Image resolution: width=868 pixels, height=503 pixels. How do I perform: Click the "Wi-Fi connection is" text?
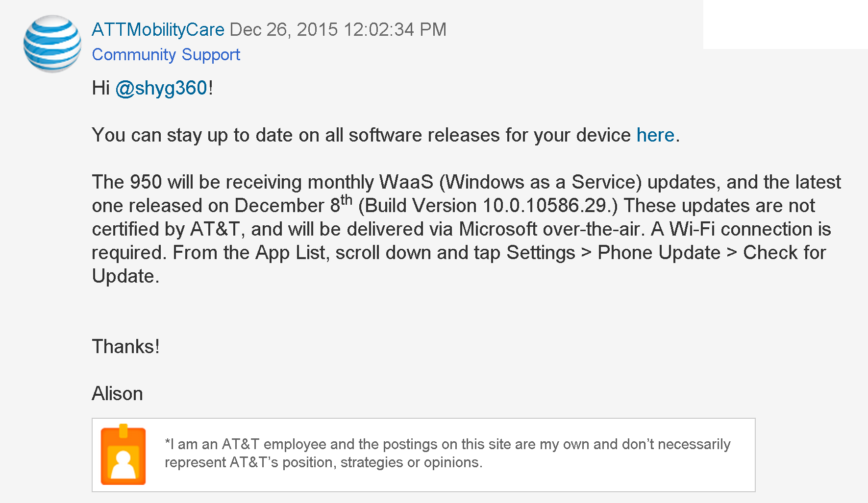point(750,229)
